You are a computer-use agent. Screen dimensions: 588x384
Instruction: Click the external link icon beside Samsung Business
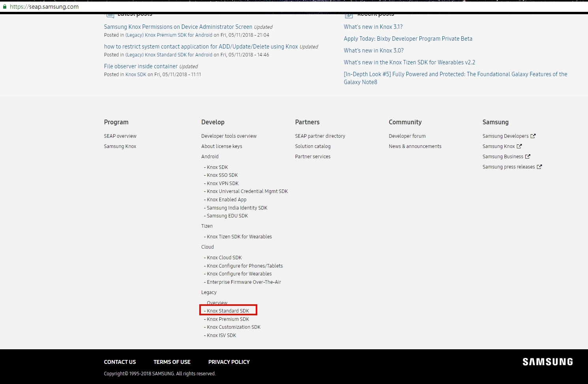tap(528, 156)
